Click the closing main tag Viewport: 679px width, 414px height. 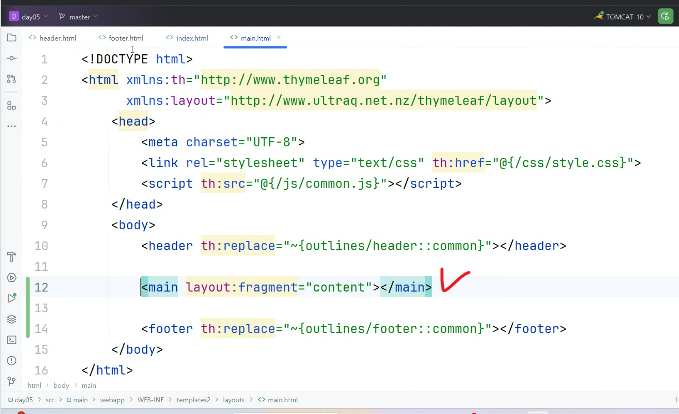click(406, 287)
